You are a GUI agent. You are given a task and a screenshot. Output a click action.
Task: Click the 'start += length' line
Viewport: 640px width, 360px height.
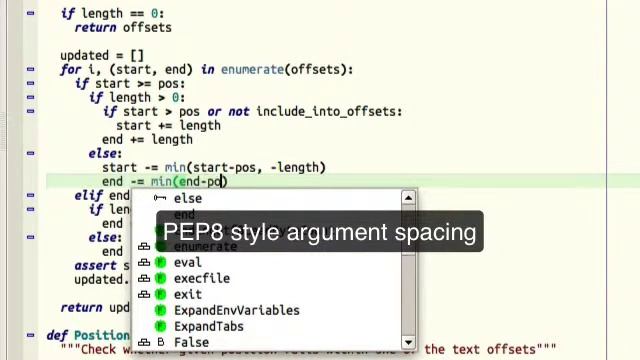(169, 125)
